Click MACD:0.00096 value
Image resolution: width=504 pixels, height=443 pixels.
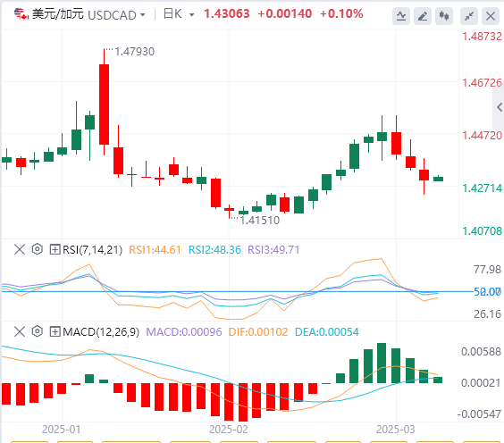pyautogui.click(x=184, y=332)
